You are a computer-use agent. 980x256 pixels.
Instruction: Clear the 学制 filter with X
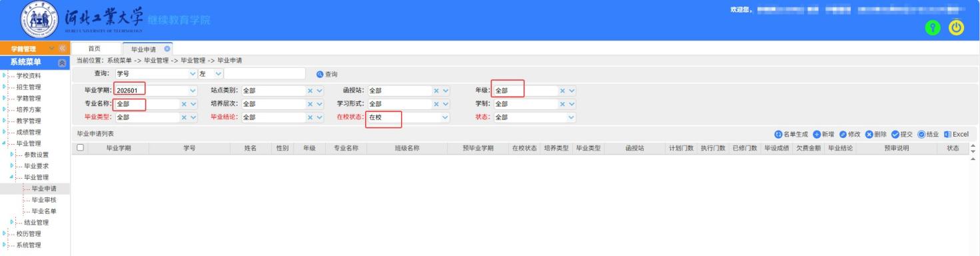click(562, 104)
